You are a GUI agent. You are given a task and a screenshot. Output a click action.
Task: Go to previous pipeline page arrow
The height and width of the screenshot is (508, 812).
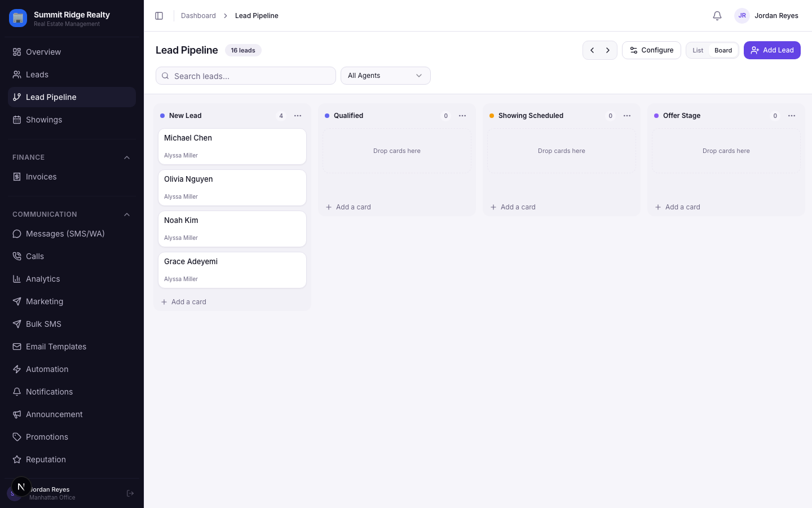pos(592,50)
